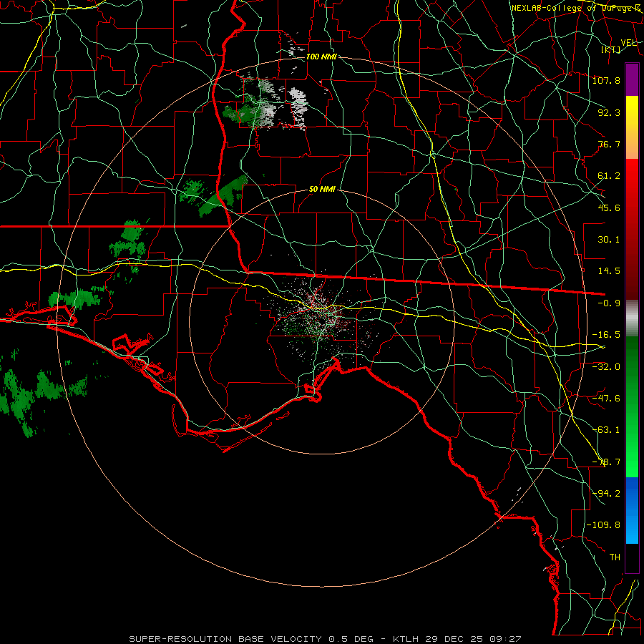Click the "50 NMI" range ring label
Viewport: 644px width, 644px height.
(322, 190)
